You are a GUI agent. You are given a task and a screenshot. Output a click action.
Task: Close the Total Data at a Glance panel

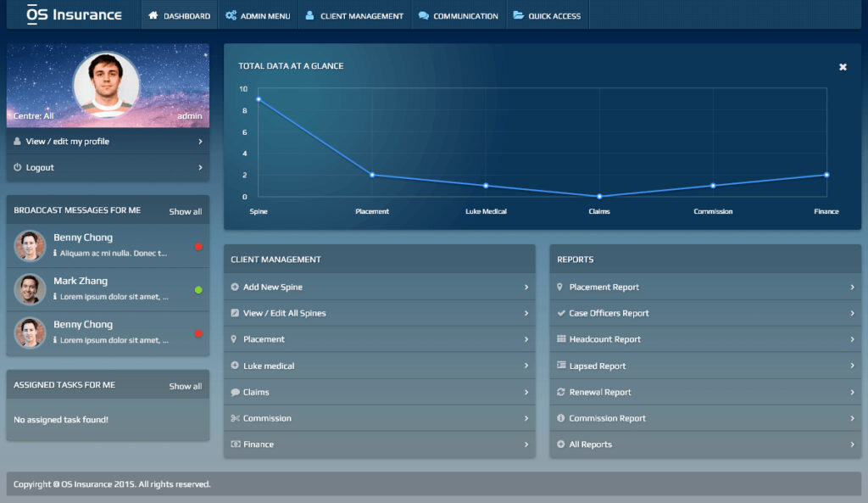coord(843,67)
